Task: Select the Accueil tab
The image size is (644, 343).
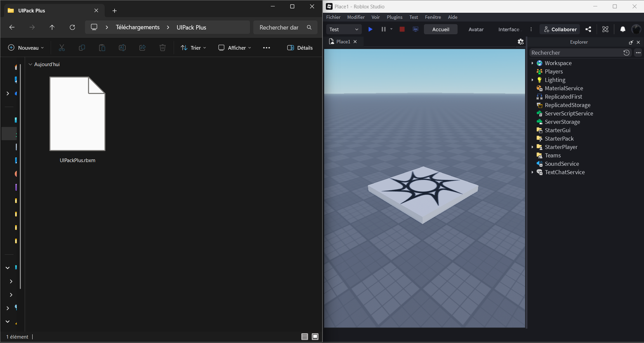Action: [x=441, y=29]
